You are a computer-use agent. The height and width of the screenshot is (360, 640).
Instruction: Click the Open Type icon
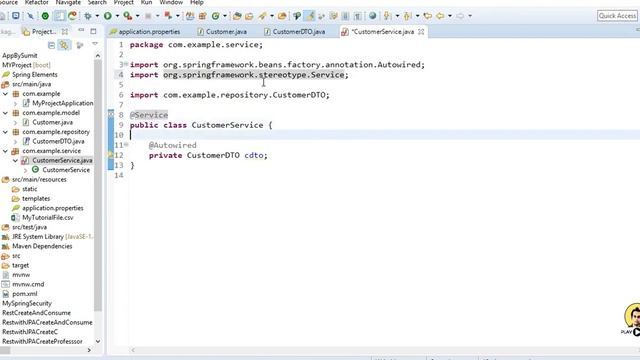[x=237, y=16]
